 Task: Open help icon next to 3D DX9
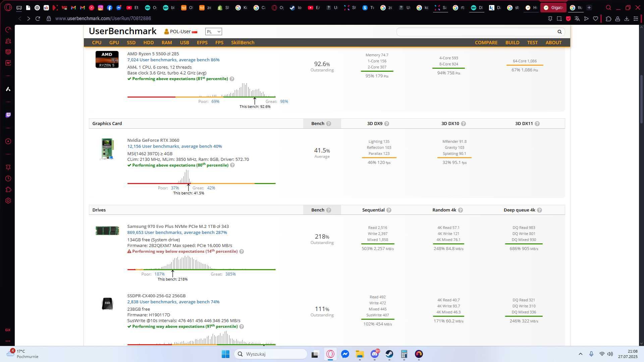click(387, 124)
